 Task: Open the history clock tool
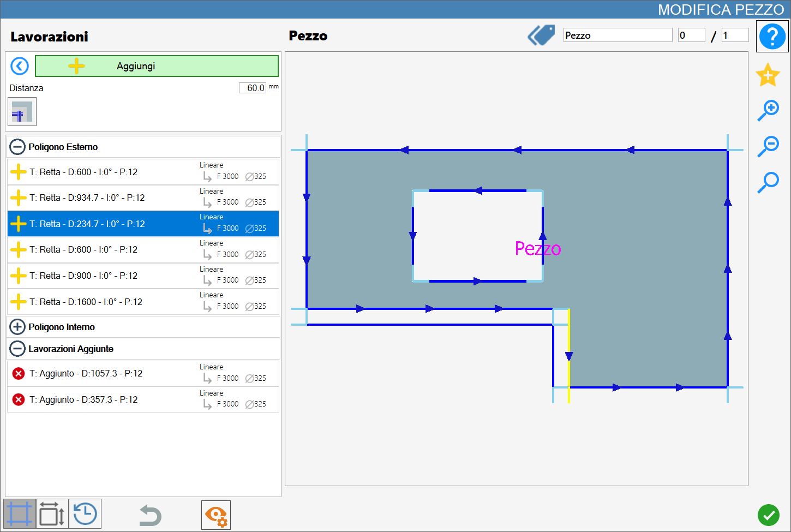(x=85, y=514)
